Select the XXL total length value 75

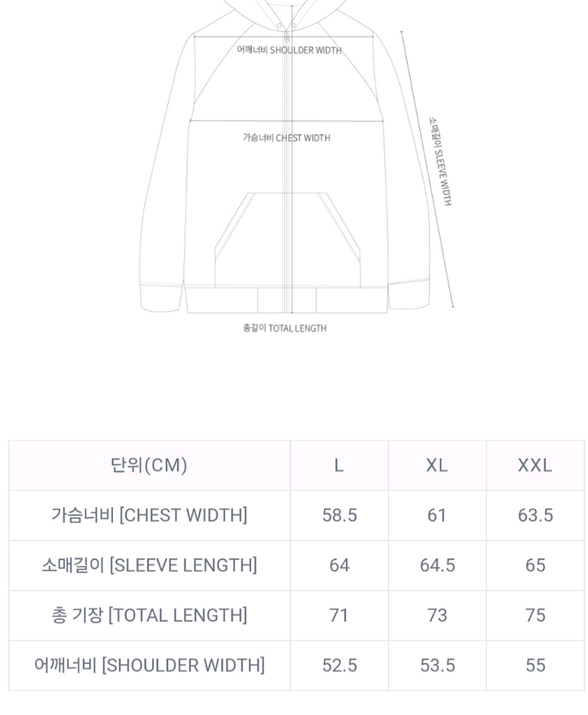(535, 615)
